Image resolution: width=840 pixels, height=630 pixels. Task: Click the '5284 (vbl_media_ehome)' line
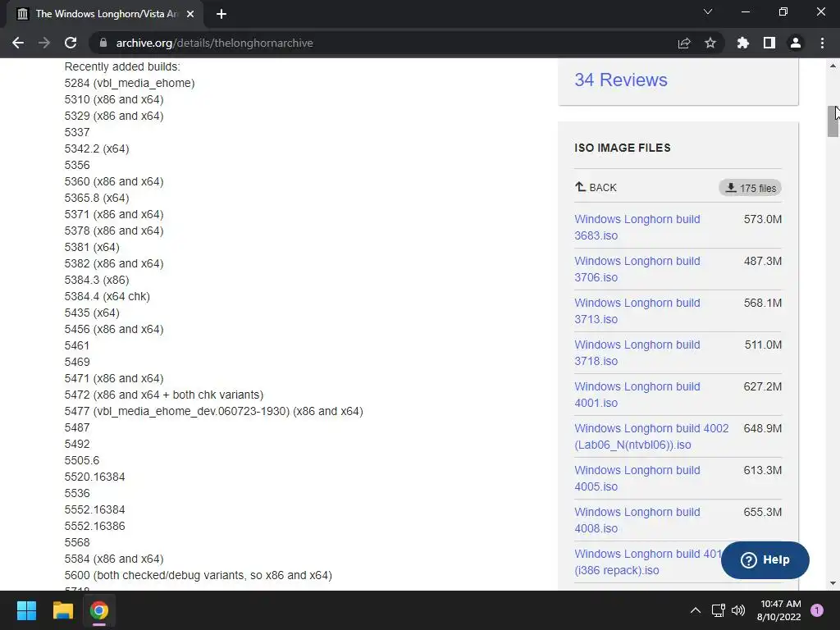coord(130,83)
